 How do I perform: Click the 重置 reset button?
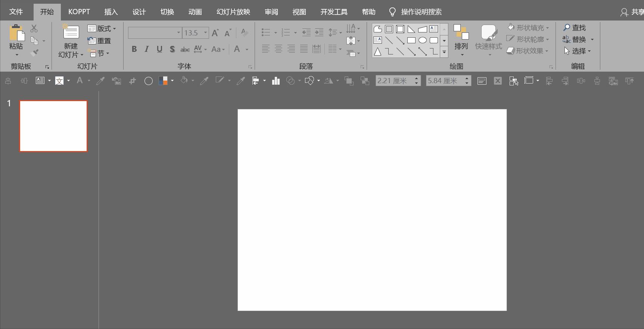point(99,41)
